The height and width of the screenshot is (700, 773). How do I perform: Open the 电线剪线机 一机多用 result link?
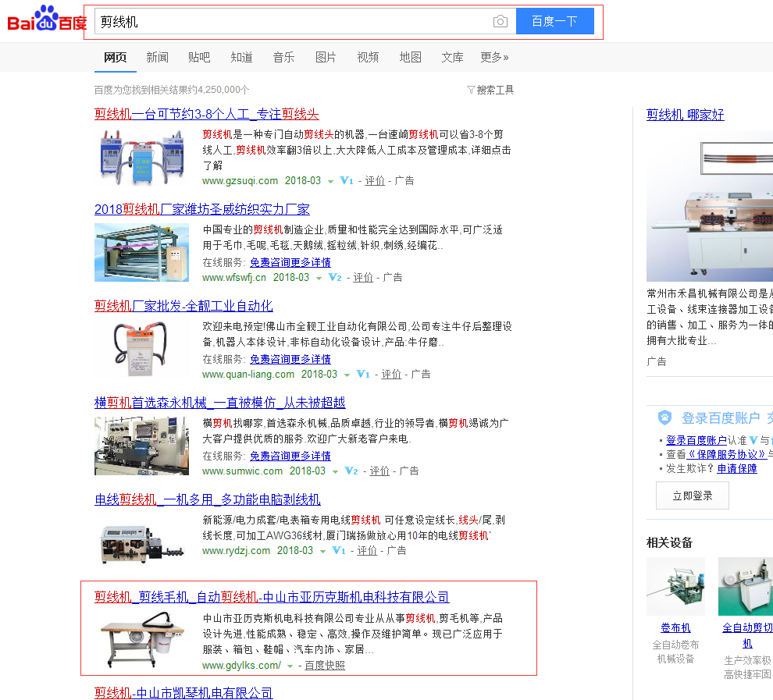pos(207,499)
